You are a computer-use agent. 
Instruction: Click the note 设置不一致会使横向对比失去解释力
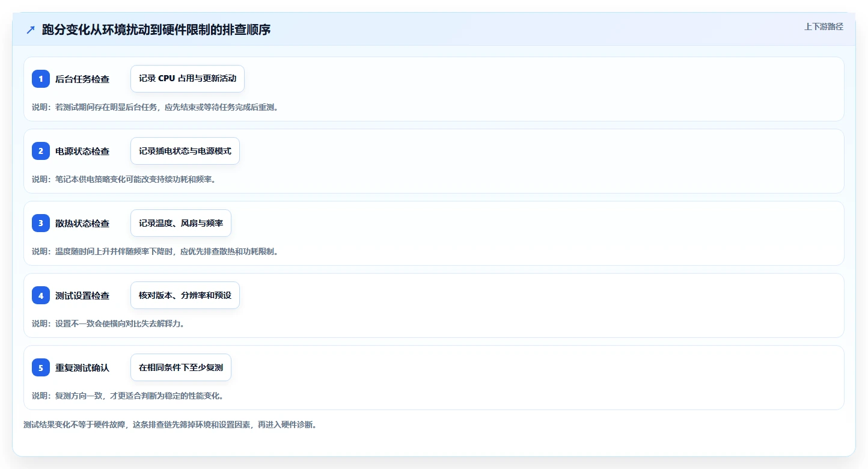pyautogui.click(x=108, y=323)
